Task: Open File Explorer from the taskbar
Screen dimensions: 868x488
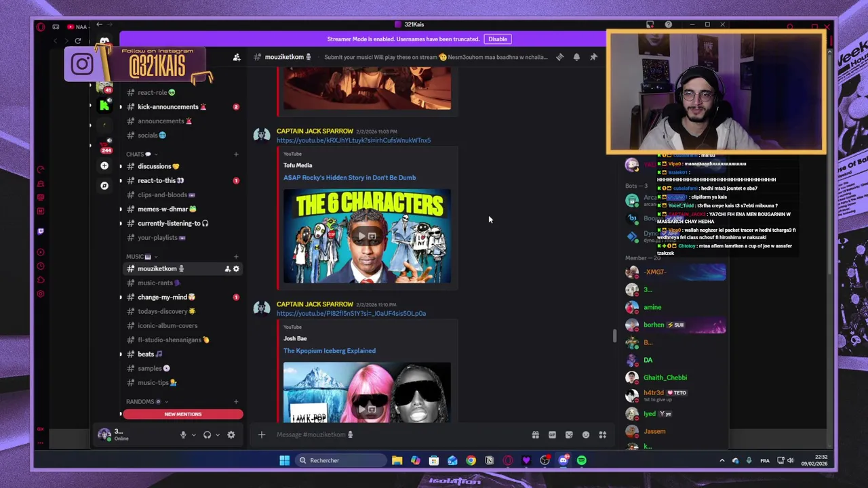Action: pos(397,461)
